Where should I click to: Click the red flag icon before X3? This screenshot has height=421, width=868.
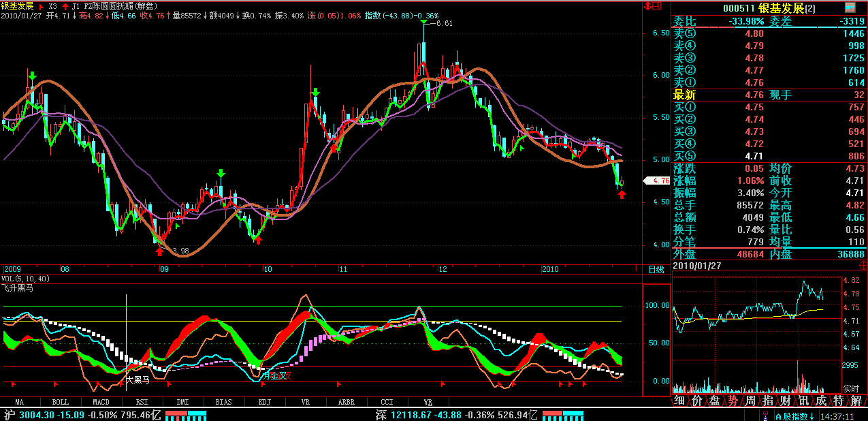click(x=41, y=6)
